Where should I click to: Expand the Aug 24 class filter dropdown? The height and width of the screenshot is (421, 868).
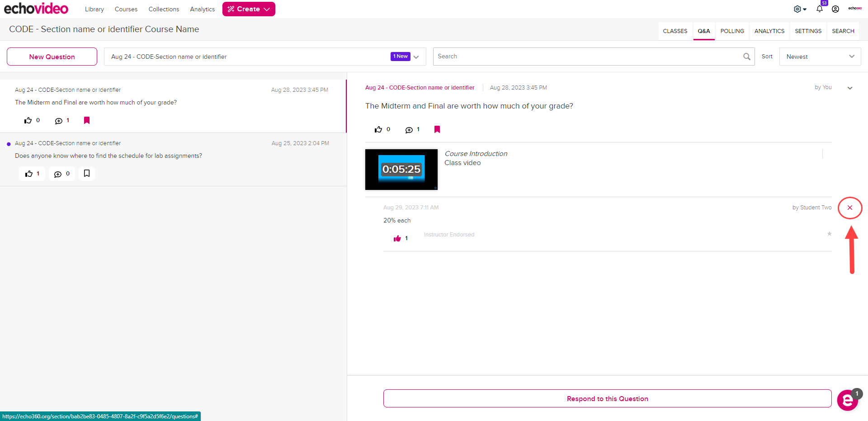click(416, 57)
